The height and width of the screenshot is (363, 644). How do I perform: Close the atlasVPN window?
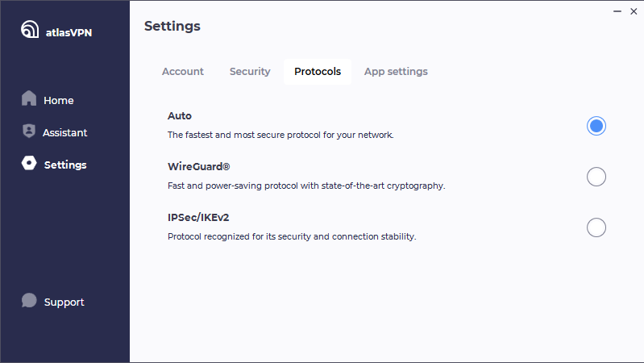634,11
